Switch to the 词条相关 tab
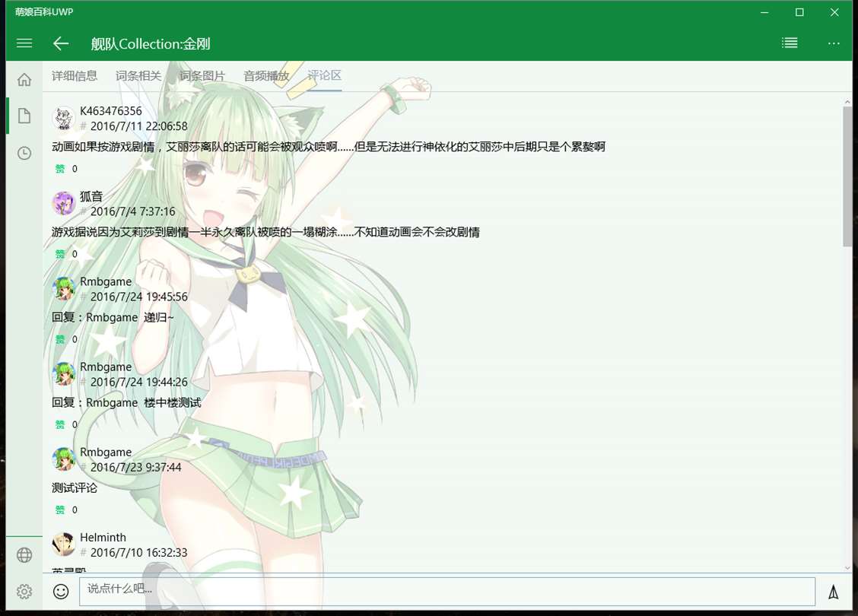This screenshot has height=616, width=858. (138, 75)
